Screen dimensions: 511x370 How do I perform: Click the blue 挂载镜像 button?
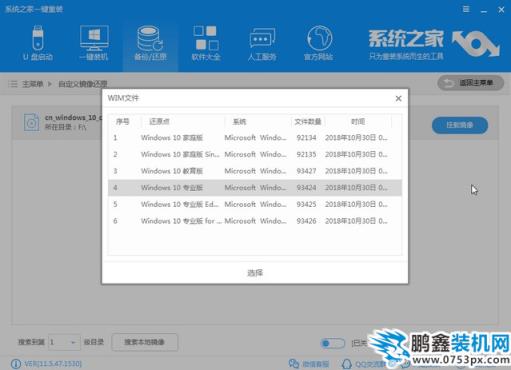460,125
